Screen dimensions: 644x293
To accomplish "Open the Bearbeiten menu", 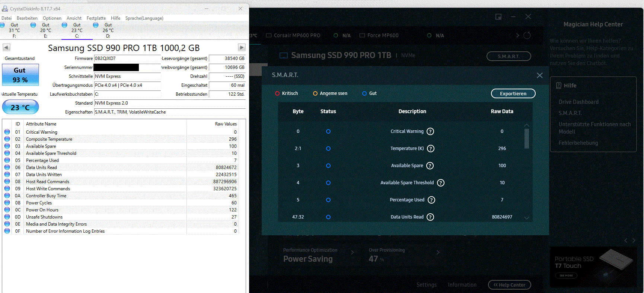I will (x=27, y=18).
